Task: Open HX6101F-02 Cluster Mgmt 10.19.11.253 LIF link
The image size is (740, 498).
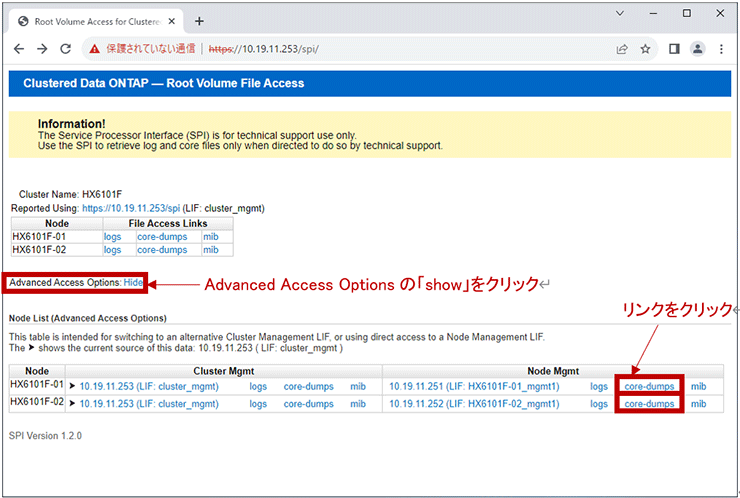Action: tap(149, 404)
